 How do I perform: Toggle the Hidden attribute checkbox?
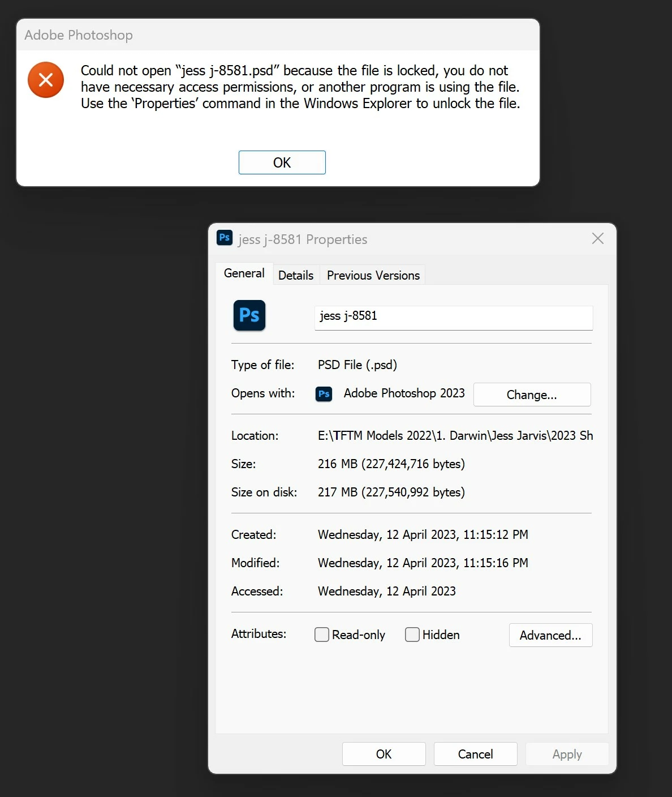(412, 635)
